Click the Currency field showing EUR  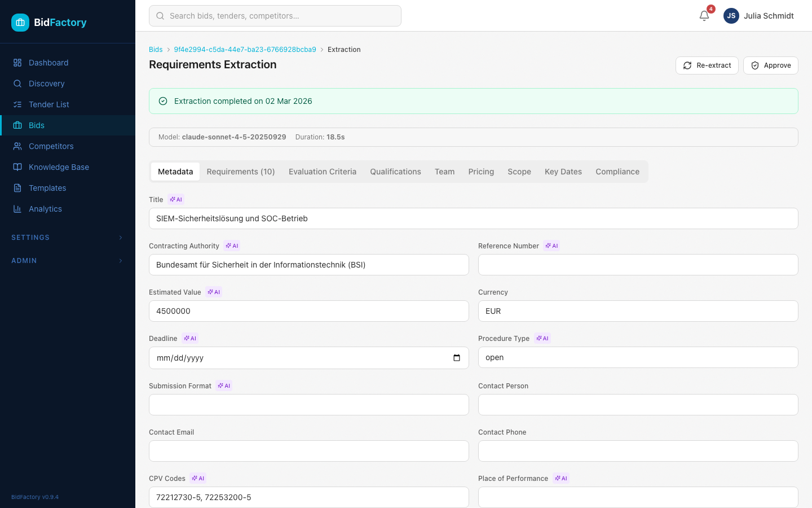[638, 311]
